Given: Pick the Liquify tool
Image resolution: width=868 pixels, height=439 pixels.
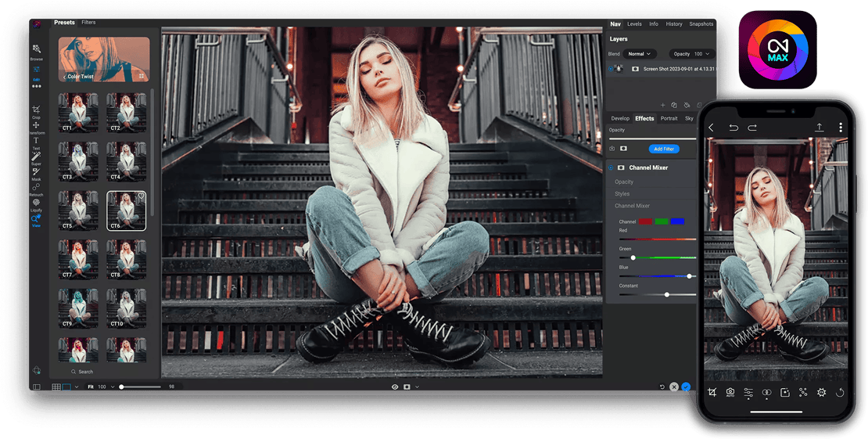Looking at the screenshot, I should pyautogui.click(x=36, y=203).
